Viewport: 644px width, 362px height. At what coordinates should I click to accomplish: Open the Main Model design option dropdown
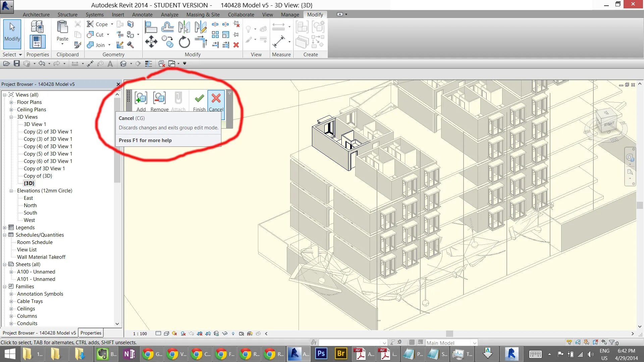[x=474, y=343]
